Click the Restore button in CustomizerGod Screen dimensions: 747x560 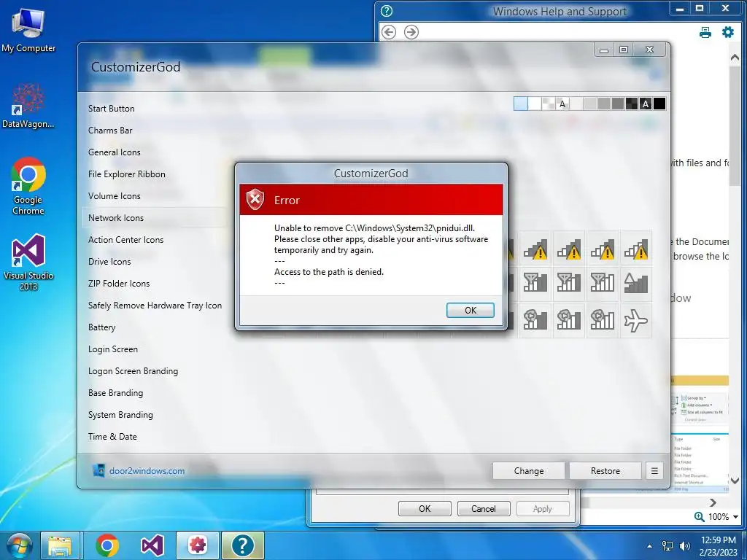coord(605,470)
